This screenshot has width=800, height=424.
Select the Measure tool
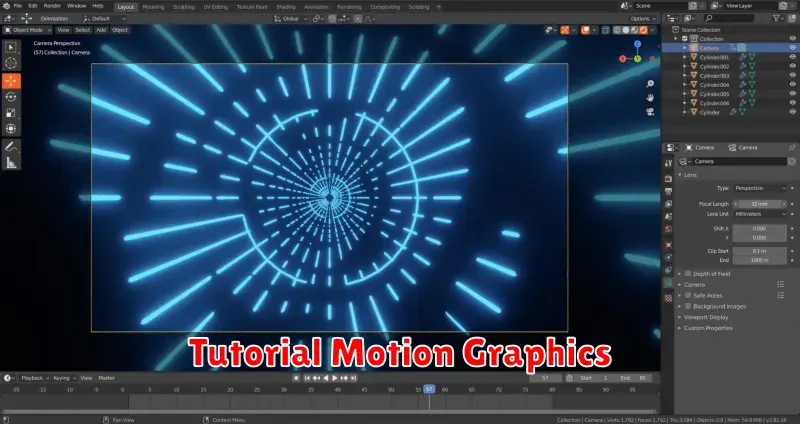coord(11,163)
